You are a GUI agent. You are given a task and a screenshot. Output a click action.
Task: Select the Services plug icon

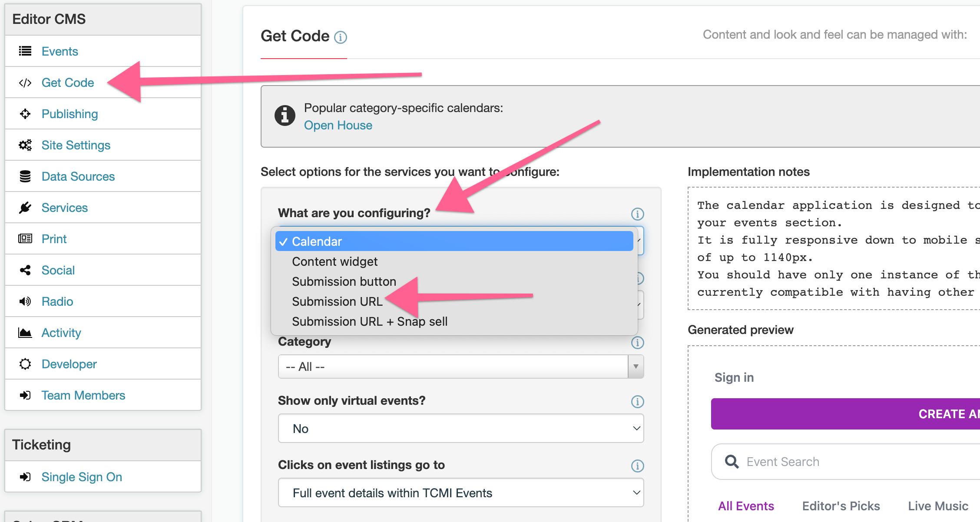coord(25,207)
